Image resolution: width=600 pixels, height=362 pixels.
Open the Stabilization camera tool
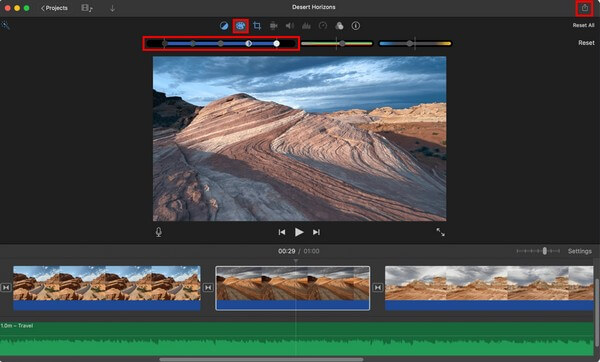274,26
